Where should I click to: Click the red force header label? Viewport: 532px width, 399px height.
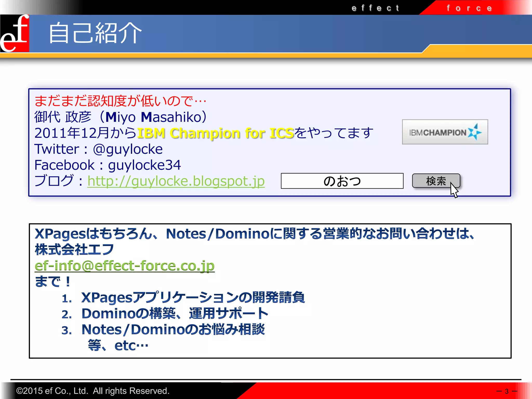click(x=469, y=8)
